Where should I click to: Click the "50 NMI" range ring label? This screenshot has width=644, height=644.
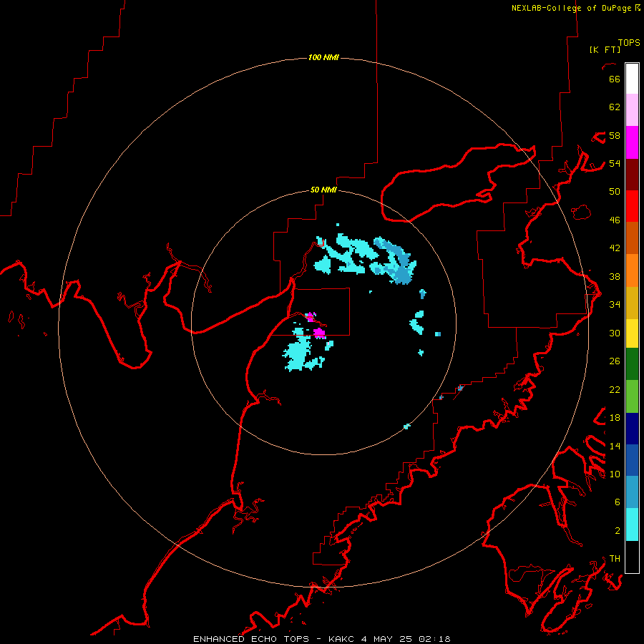[323, 190]
